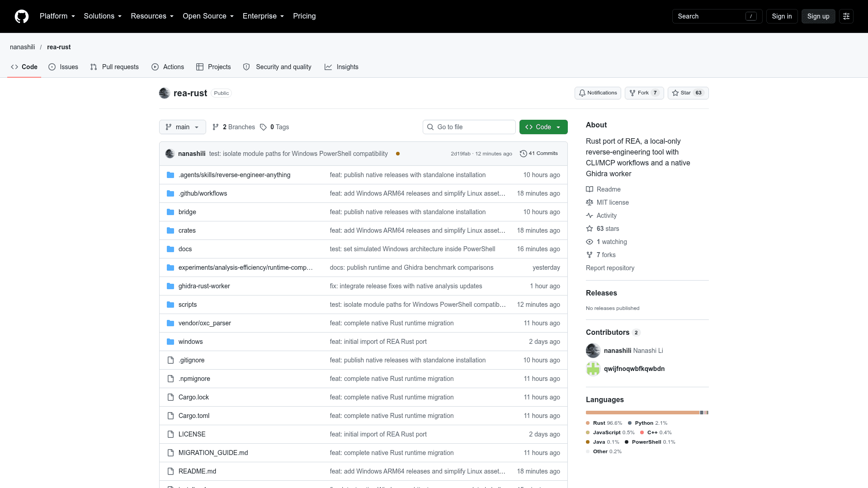Open the 41 Commits link
Screen dimensions: 868x488
coord(539,154)
